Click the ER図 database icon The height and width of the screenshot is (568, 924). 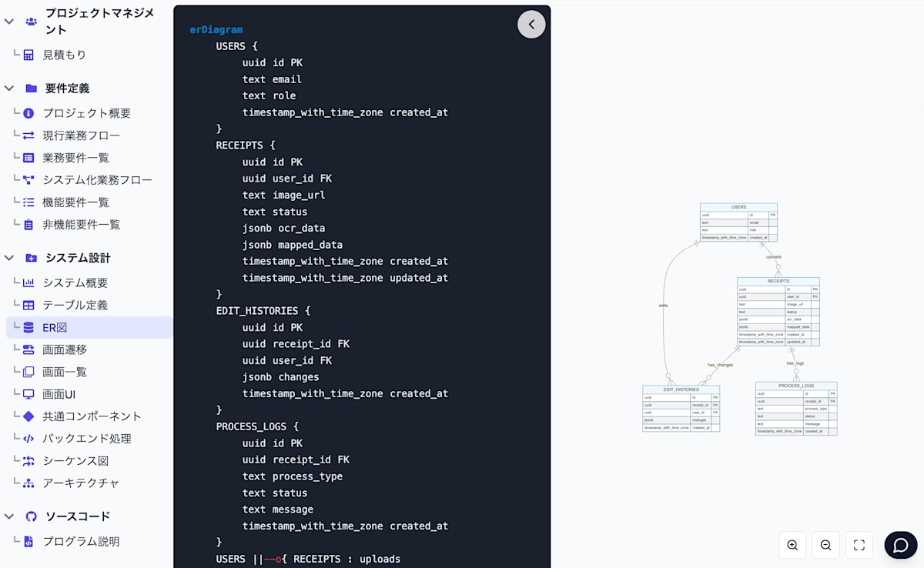pos(28,328)
